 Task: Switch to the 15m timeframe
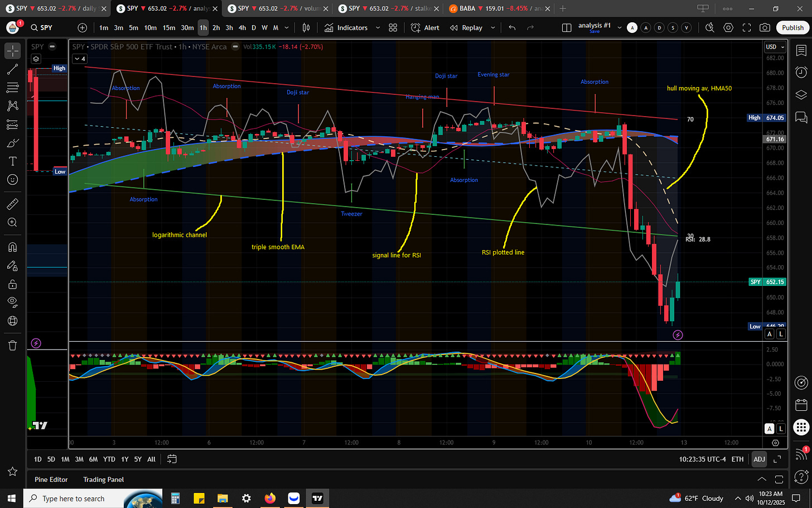pos(168,27)
